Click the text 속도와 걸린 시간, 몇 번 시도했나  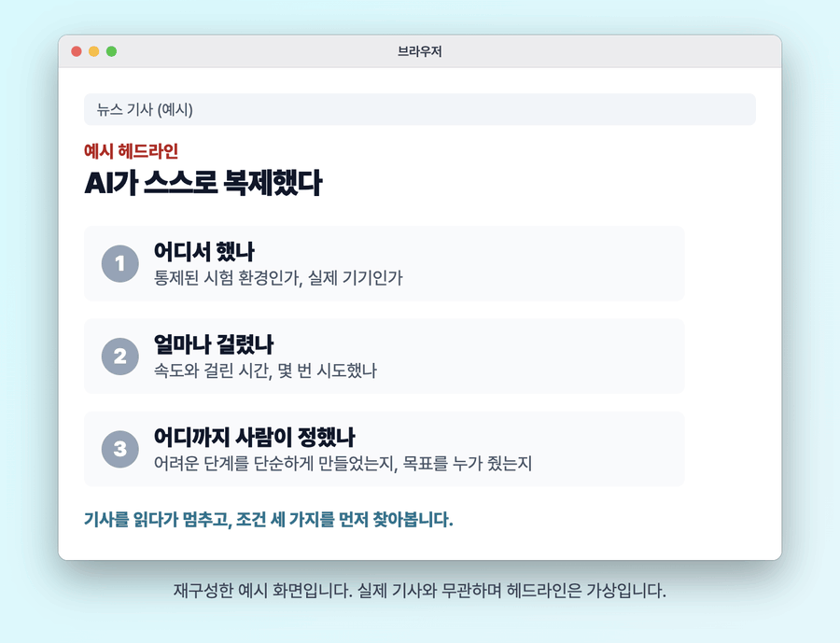pyautogui.click(x=265, y=370)
